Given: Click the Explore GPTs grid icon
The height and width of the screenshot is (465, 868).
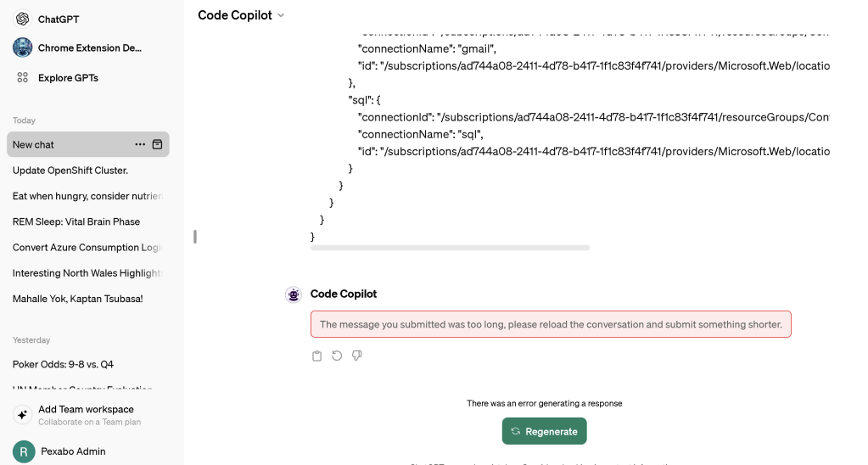Looking at the screenshot, I should click(x=22, y=77).
